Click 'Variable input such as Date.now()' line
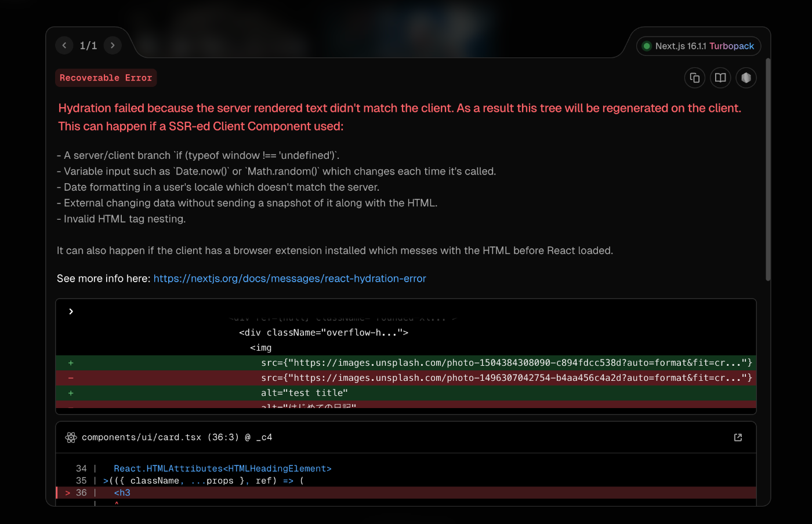The image size is (812, 524). [277, 171]
